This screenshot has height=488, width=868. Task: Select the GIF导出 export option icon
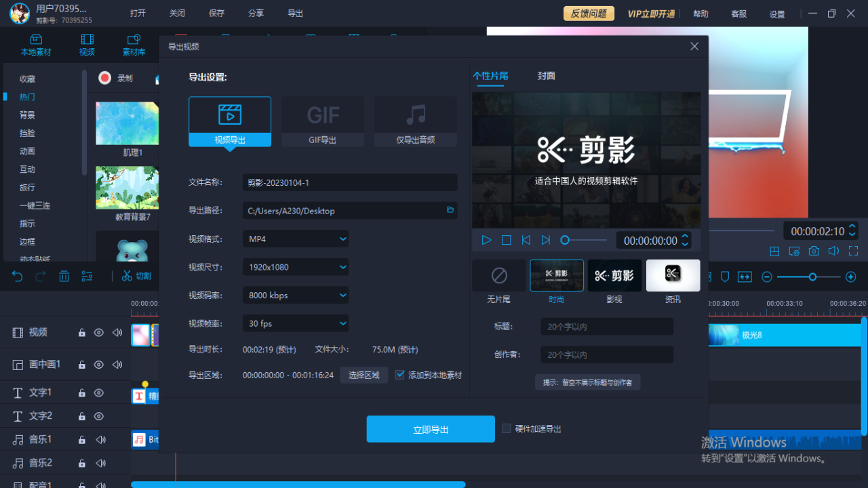(322, 115)
